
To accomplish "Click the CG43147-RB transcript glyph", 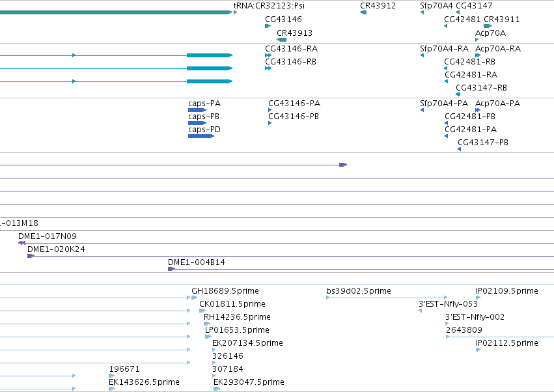I will point(458,94).
